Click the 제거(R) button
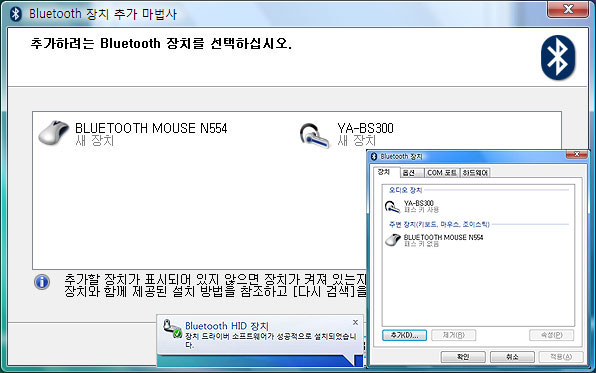Image resolution: width=596 pixels, height=373 pixels. [453, 335]
